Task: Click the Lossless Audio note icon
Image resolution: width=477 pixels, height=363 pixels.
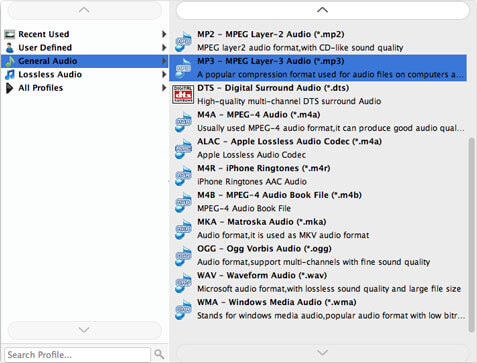Action: coord(10,74)
